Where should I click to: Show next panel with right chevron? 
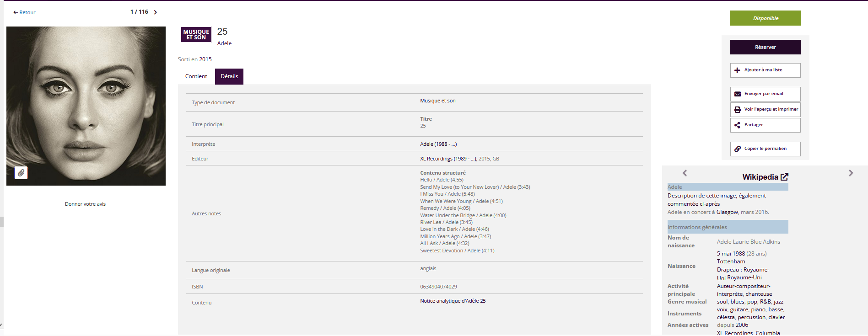851,173
